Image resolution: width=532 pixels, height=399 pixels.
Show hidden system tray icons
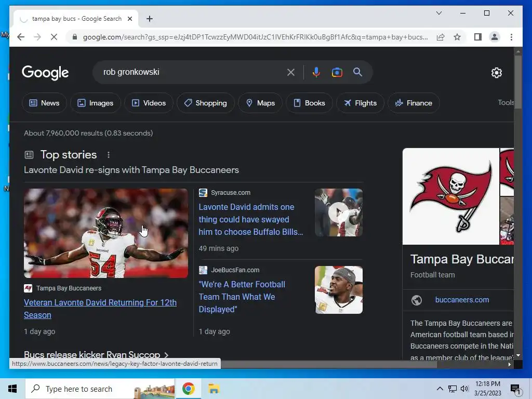point(440,389)
